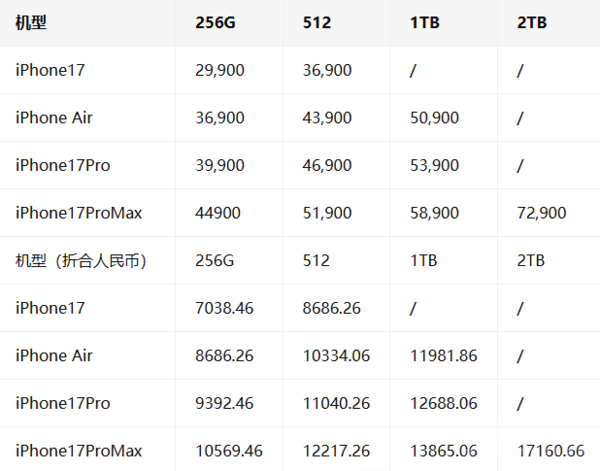Click the 51,900 price cell
Viewport: 600px width, 471px height.
(326, 213)
